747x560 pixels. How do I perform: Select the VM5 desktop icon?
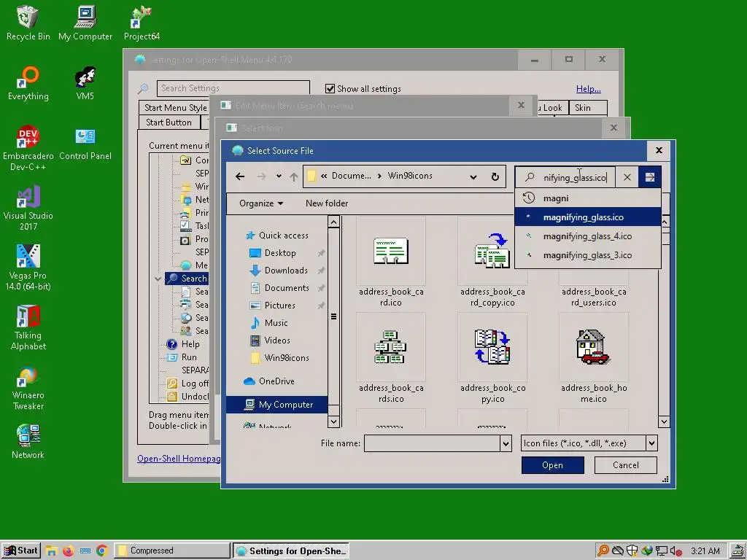[x=85, y=83]
